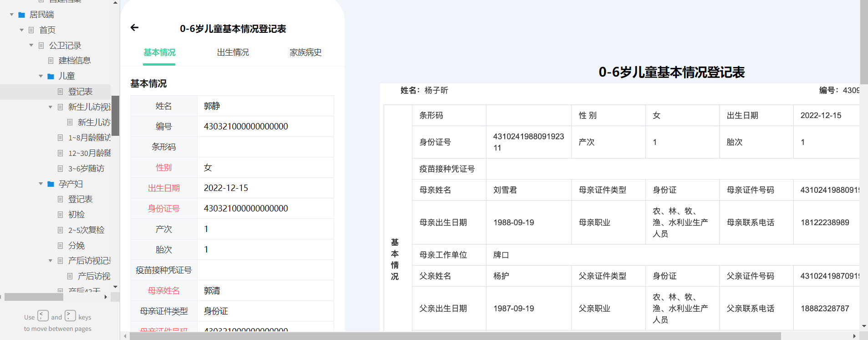Switch to the 出生情况 tab
Image resolution: width=868 pixels, height=340 pixels.
tap(233, 52)
